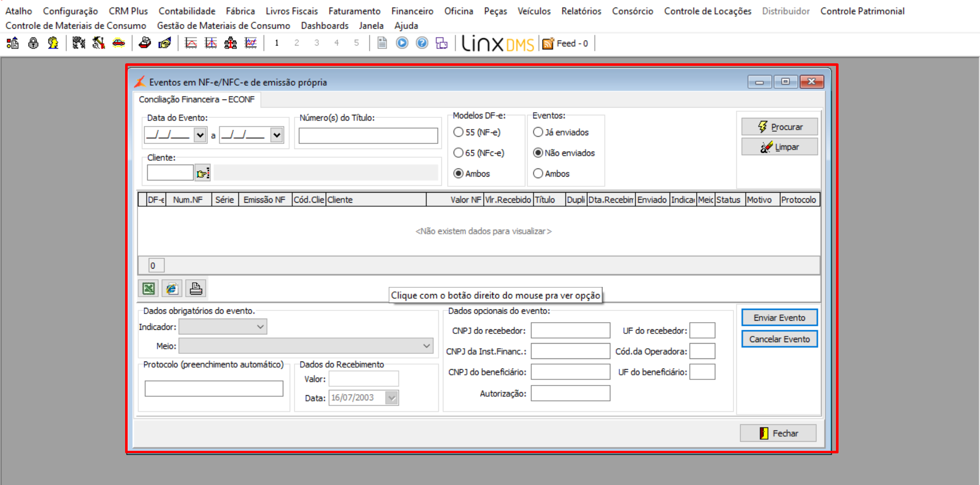Click toolbar shortcut number 3
The width and height of the screenshot is (980, 485).
[x=317, y=43]
